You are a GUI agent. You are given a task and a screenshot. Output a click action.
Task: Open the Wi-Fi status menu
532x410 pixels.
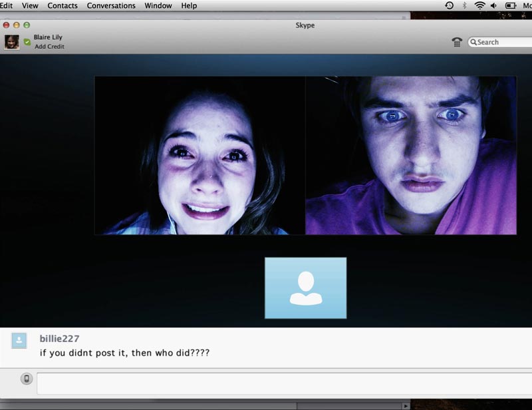[x=479, y=5]
